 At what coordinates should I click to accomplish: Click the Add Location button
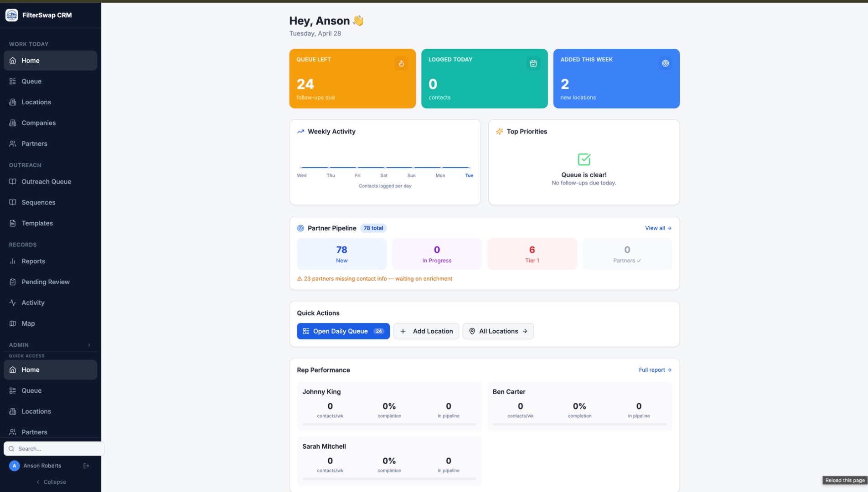pyautogui.click(x=426, y=331)
